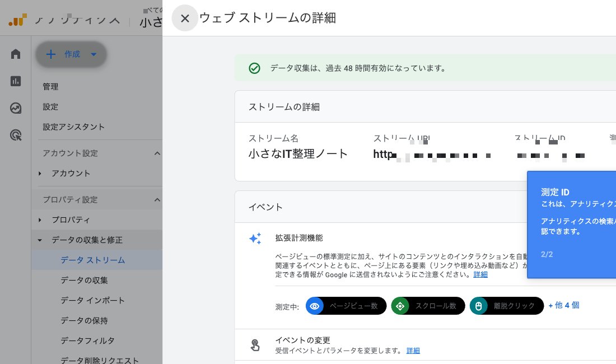
Task: Click the スクロール数 measurement badge
Action: pos(428,306)
